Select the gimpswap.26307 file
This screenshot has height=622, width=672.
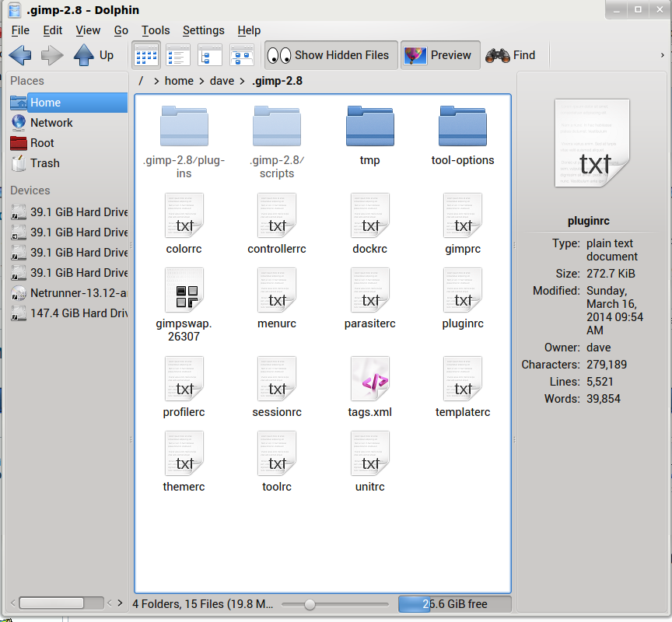184,305
